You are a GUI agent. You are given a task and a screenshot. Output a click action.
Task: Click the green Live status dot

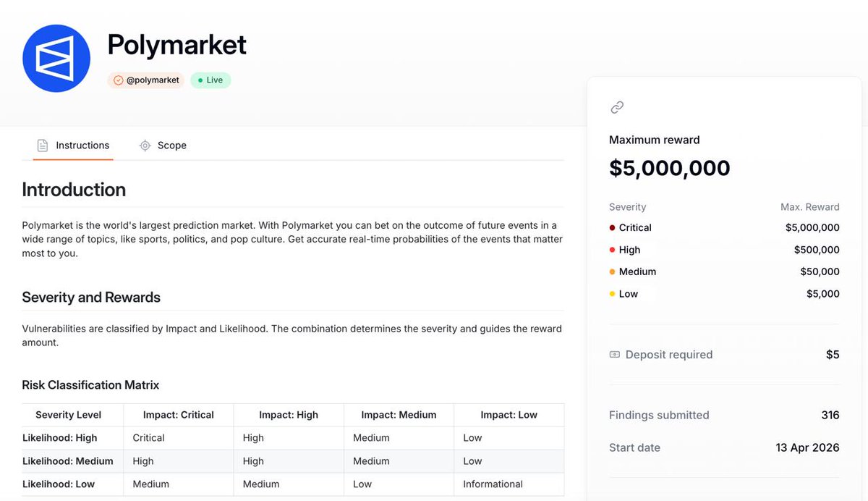pyautogui.click(x=200, y=80)
